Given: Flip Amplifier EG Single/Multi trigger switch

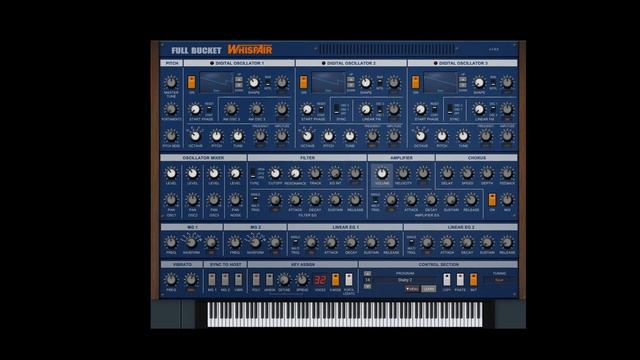Looking at the screenshot, I should 375,200.
